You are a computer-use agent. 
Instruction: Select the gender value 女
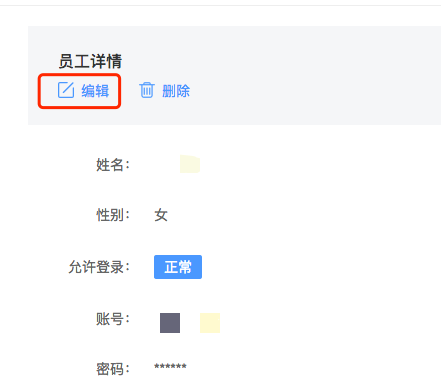(x=161, y=215)
